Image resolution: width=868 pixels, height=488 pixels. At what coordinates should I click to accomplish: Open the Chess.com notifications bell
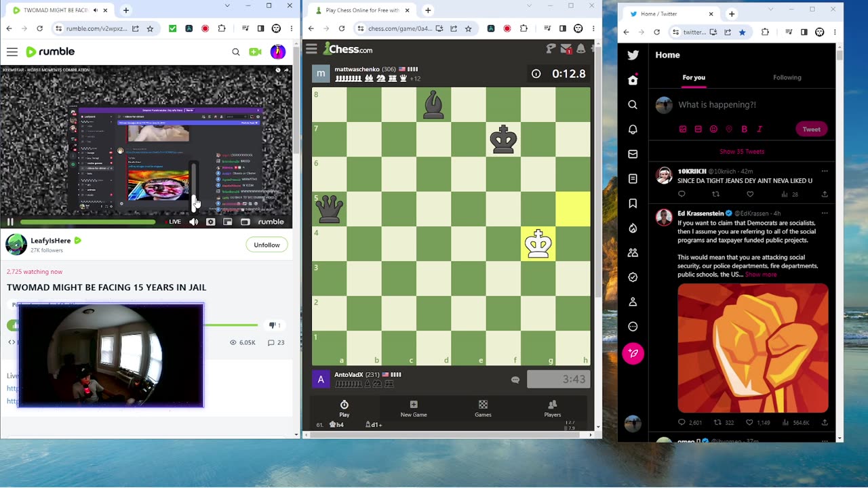580,49
